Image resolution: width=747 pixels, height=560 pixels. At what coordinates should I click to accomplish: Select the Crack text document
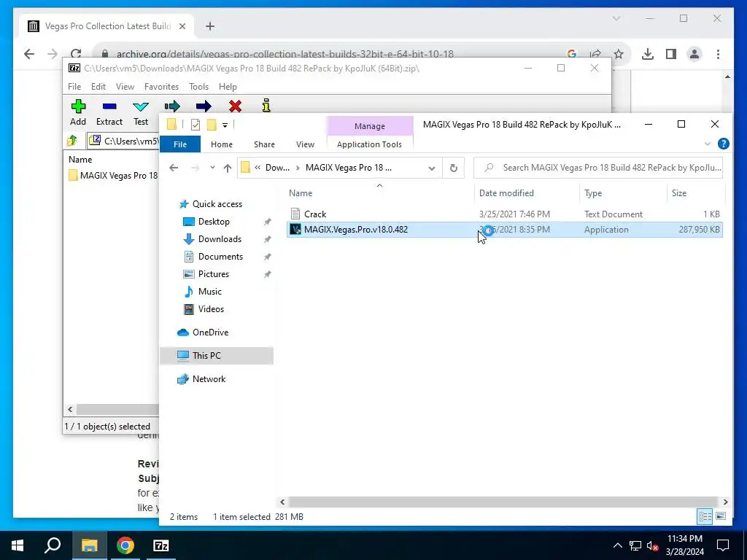tap(505, 214)
